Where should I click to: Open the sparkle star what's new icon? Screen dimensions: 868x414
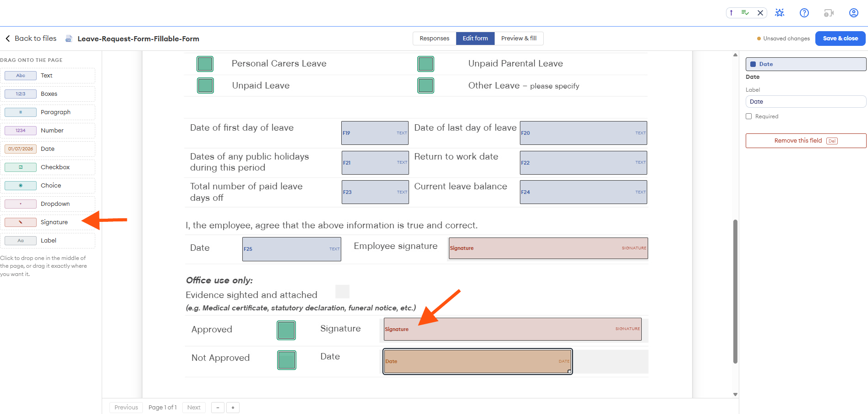tap(780, 13)
